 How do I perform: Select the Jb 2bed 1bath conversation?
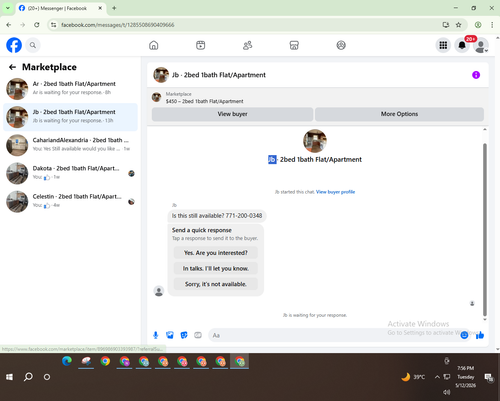[70, 117]
